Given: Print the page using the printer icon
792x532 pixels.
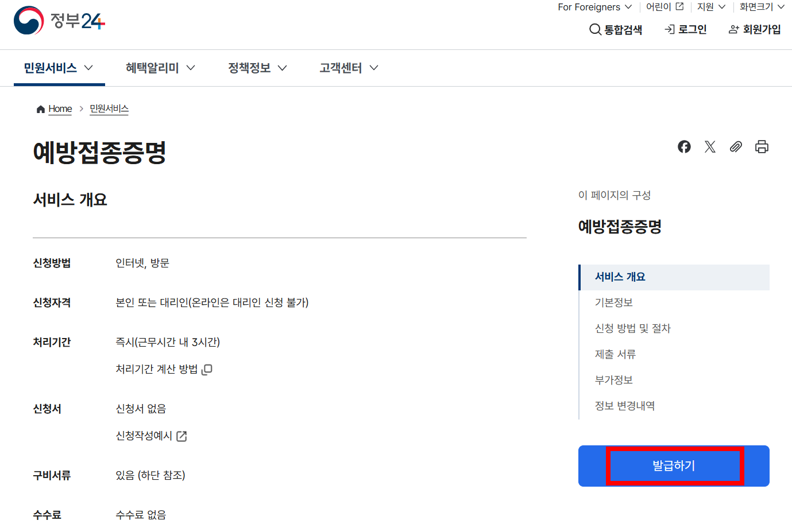Looking at the screenshot, I should 762,147.
